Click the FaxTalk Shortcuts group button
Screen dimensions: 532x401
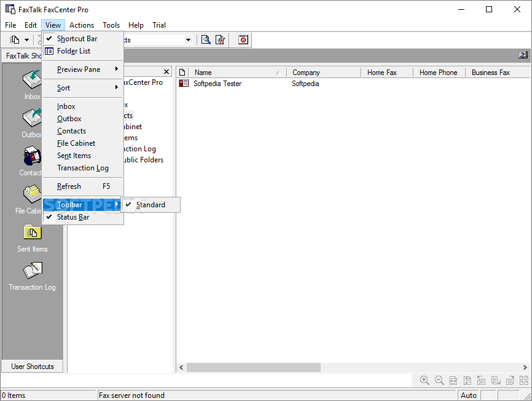(22, 56)
